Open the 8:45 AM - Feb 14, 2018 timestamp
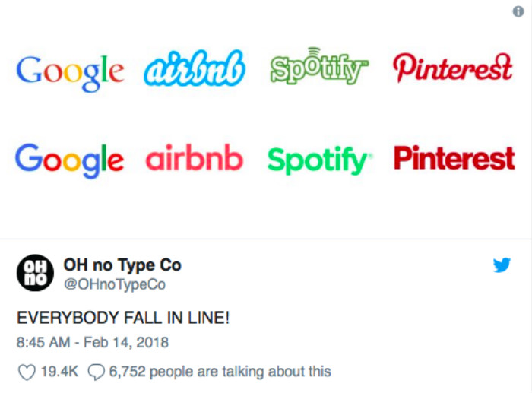 tap(93, 342)
